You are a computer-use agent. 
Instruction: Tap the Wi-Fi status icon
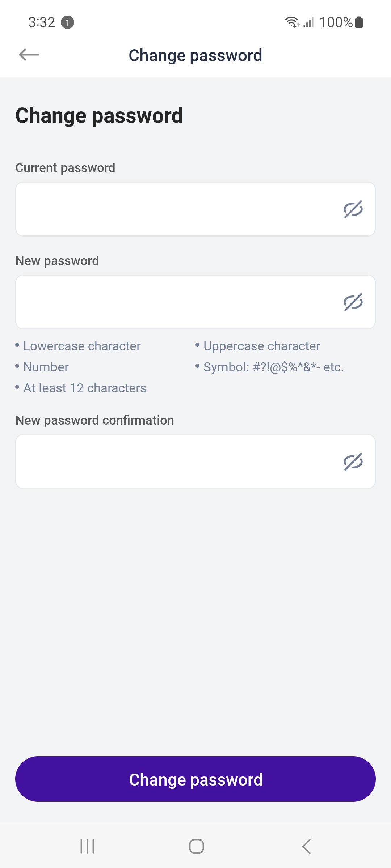292,22
